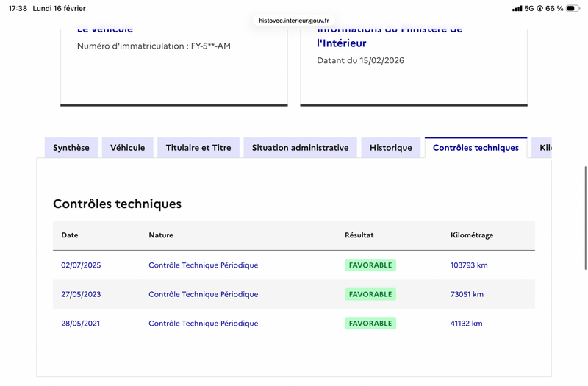Click the FAVORABLE badge for 28/05/2021
588x386 pixels.
tap(370, 324)
